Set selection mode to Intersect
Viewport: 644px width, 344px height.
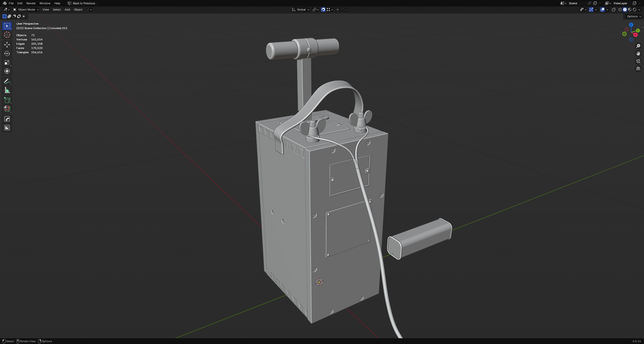click(x=24, y=16)
